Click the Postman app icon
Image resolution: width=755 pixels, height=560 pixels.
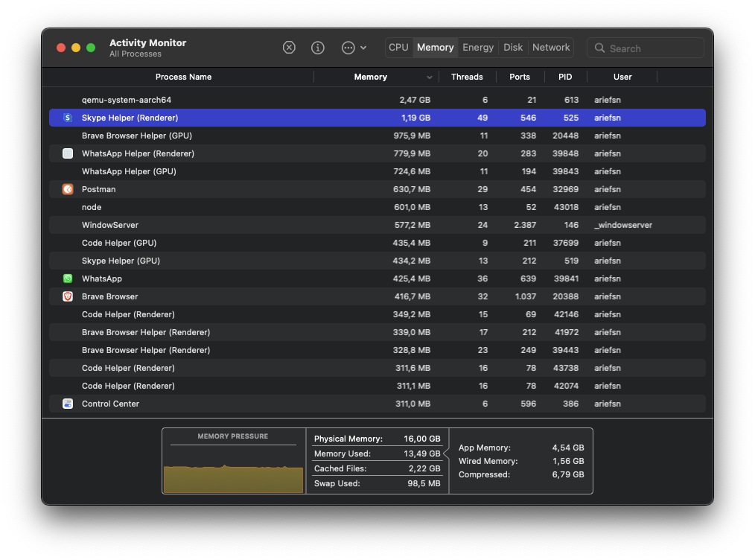tap(68, 189)
